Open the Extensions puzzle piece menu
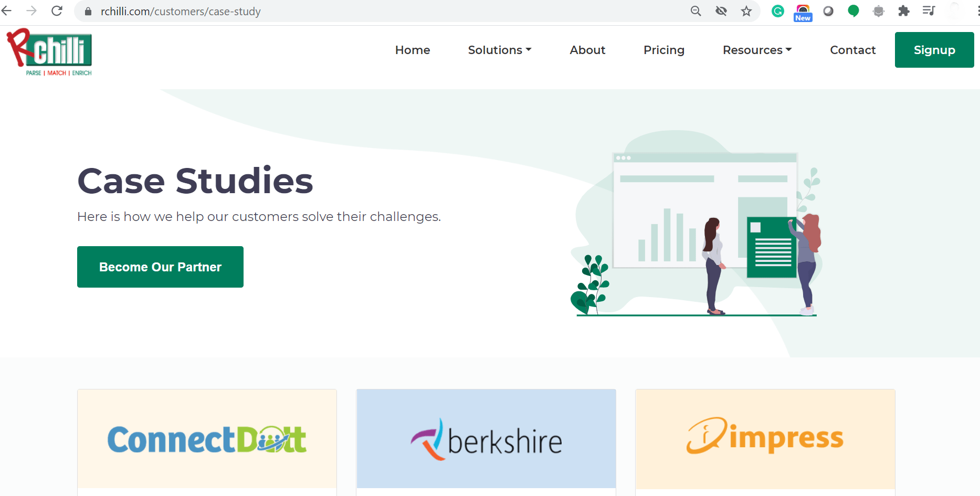The image size is (980, 496). [904, 11]
